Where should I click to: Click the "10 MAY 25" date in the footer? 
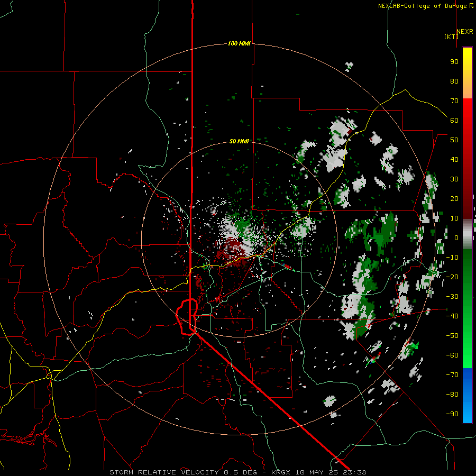click(317, 472)
